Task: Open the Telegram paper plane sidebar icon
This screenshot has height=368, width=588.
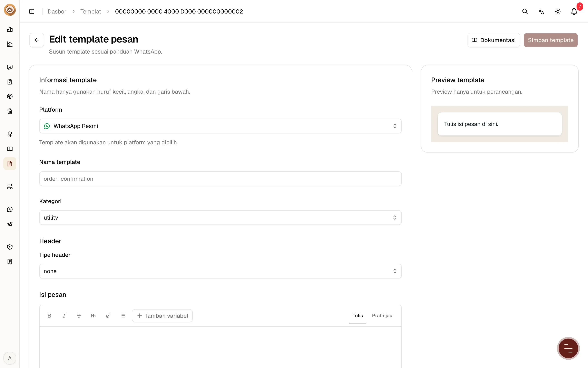Action: click(10, 224)
